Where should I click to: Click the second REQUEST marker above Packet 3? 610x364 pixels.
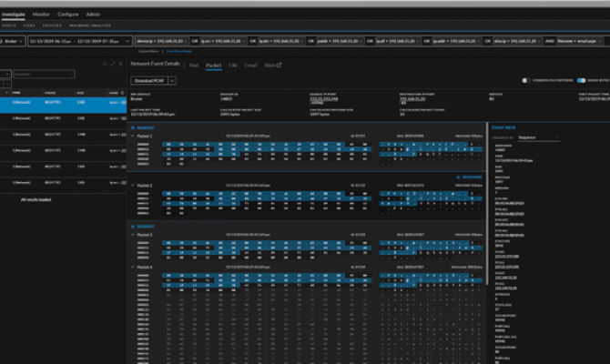coord(133,227)
